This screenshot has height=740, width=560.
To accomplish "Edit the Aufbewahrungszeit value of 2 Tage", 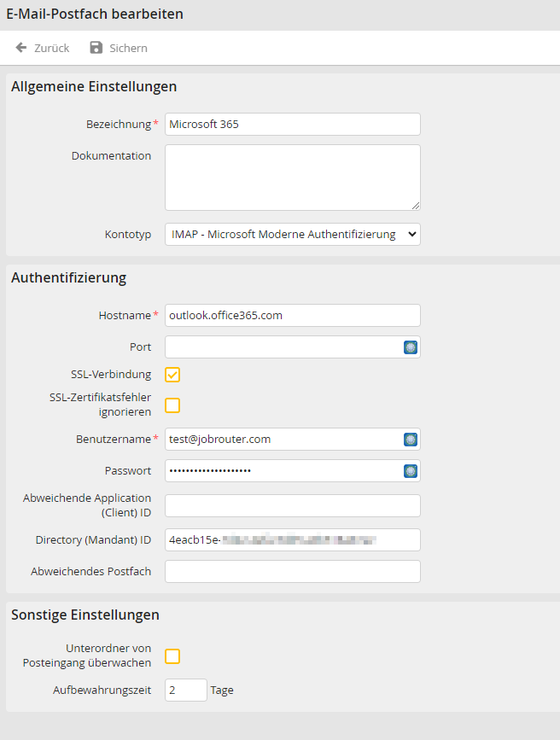I will point(185,690).
